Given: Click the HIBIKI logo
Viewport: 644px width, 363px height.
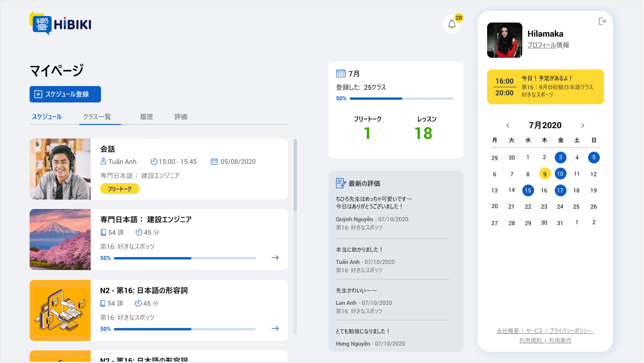Looking at the screenshot, I should pos(60,23).
